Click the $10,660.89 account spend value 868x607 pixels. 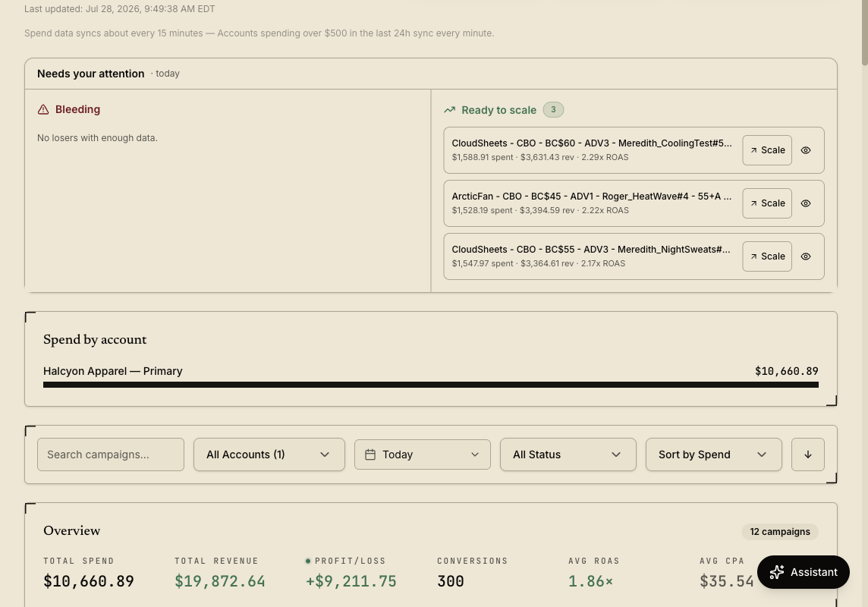point(787,371)
